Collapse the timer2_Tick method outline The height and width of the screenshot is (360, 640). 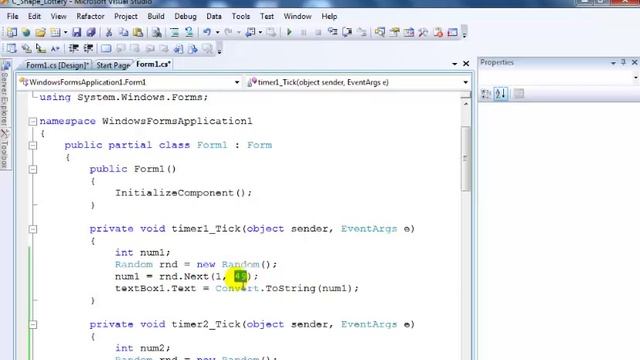coord(33,324)
